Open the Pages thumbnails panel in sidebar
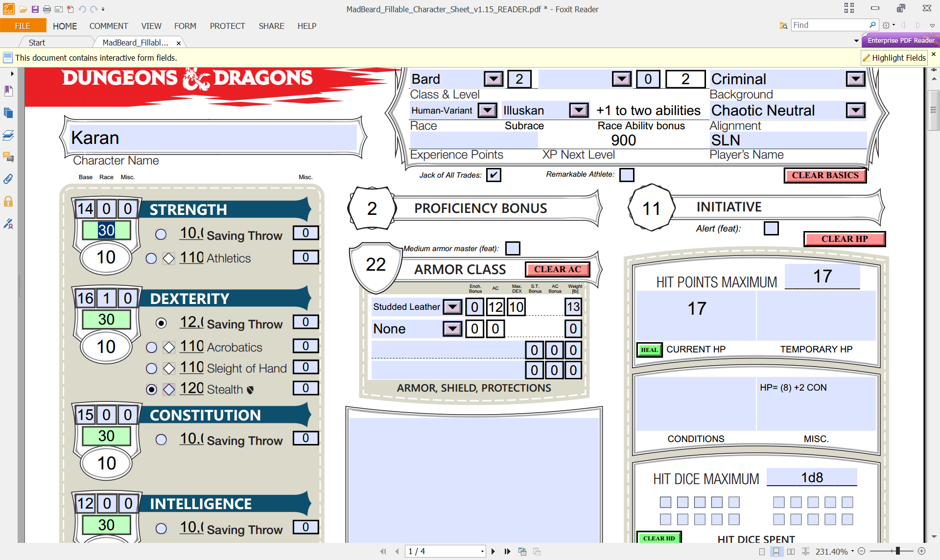 tap(8, 113)
